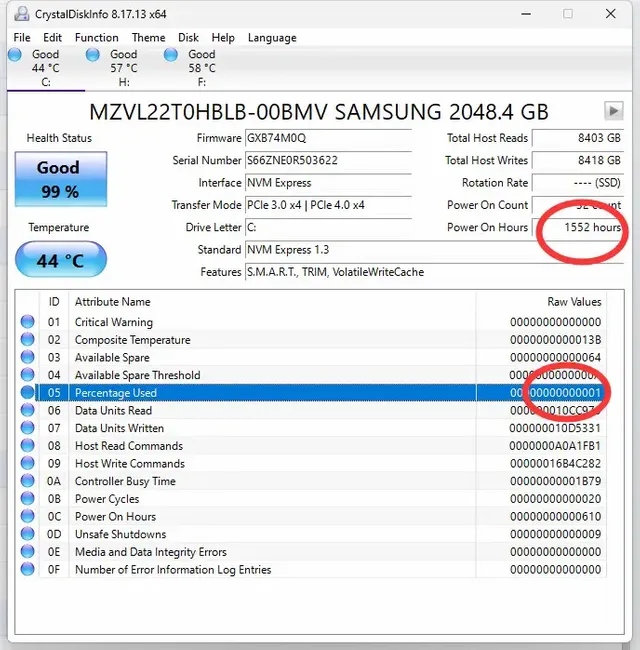
Task: Click the next disk arrow button
Action: 613,111
